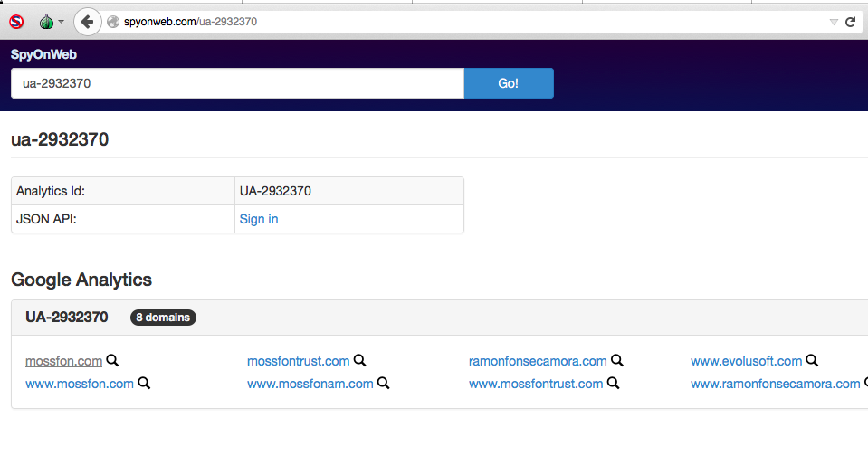
Task: Expand the Tor button dropdown arrow
Action: [61, 22]
